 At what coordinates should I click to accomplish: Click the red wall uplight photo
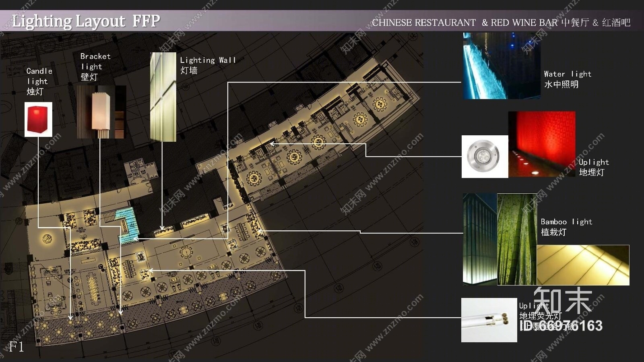pos(542,144)
